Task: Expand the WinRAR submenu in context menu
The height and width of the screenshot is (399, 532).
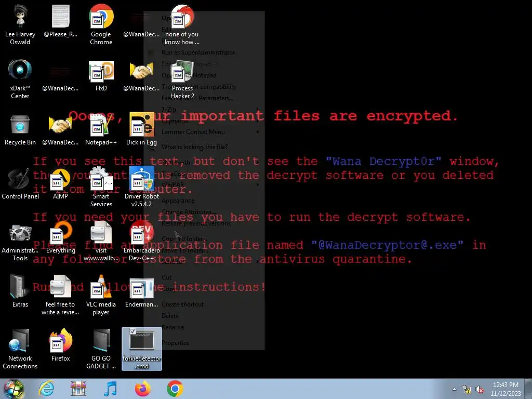Action: pos(204,185)
